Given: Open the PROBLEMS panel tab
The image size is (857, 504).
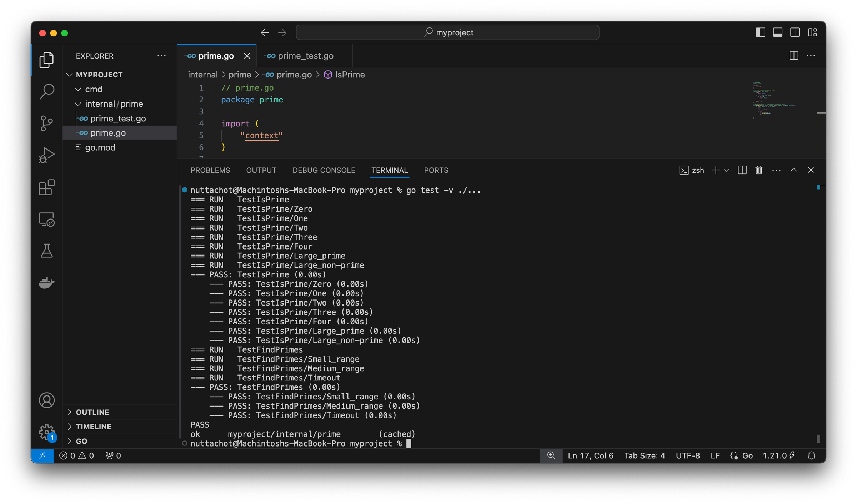Looking at the screenshot, I should pyautogui.click(x=210, y=170).
